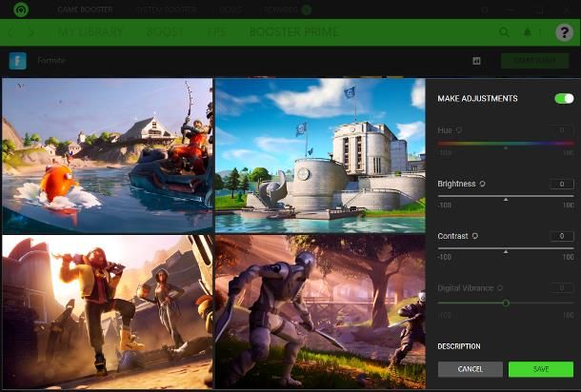This screenshot has height=392, width=581.
Task: Select the Booster Prime section
Action: pyautogui.click(x=294, y=32)
